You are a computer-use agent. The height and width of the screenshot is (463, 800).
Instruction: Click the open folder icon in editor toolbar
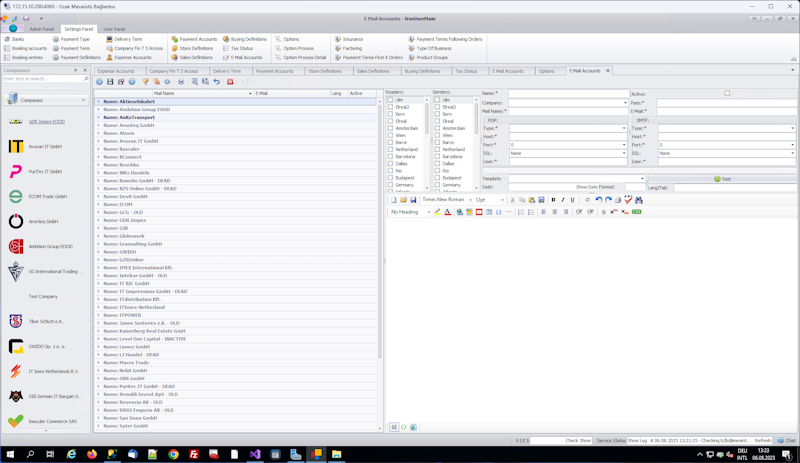click(x=403, y=200)
